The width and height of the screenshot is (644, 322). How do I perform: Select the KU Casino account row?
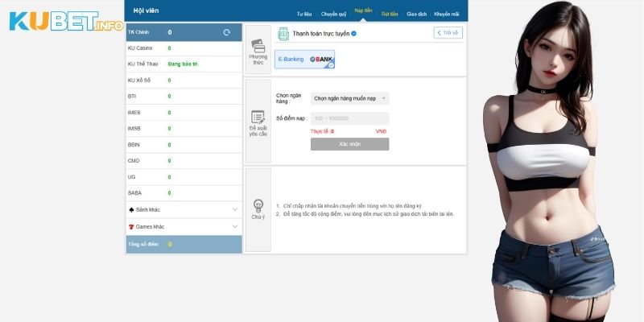[x=184, y=48]
